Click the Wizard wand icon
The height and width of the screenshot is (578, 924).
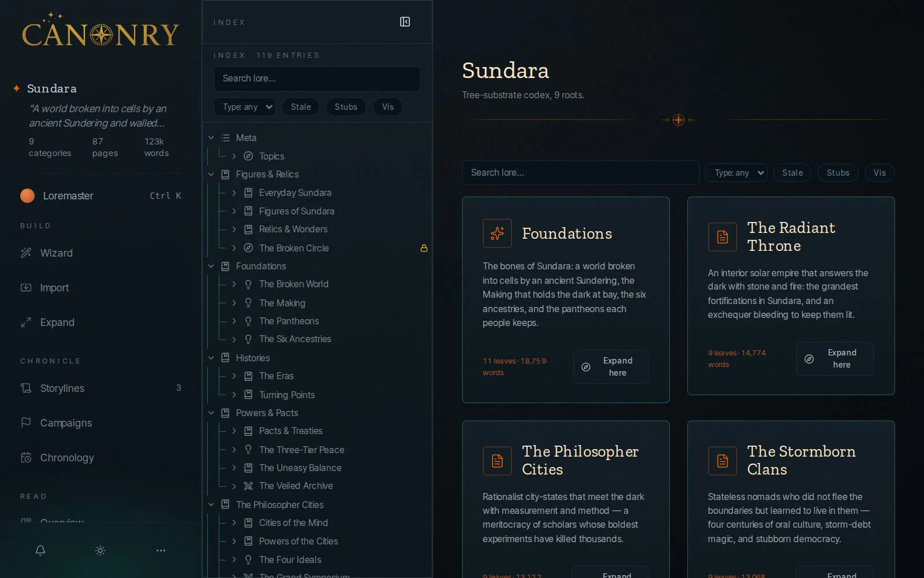[26, 253]
